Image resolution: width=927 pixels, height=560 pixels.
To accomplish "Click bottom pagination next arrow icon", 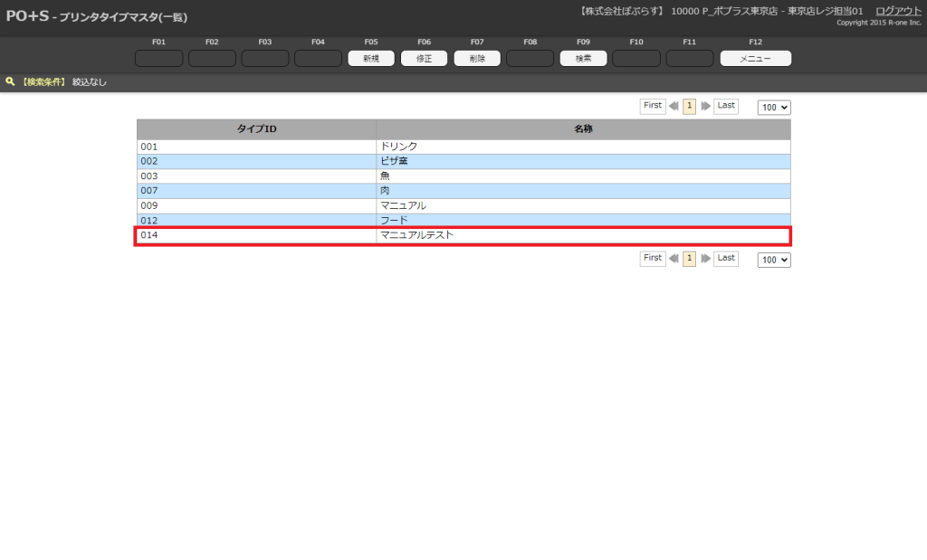I will pos(705,259).
